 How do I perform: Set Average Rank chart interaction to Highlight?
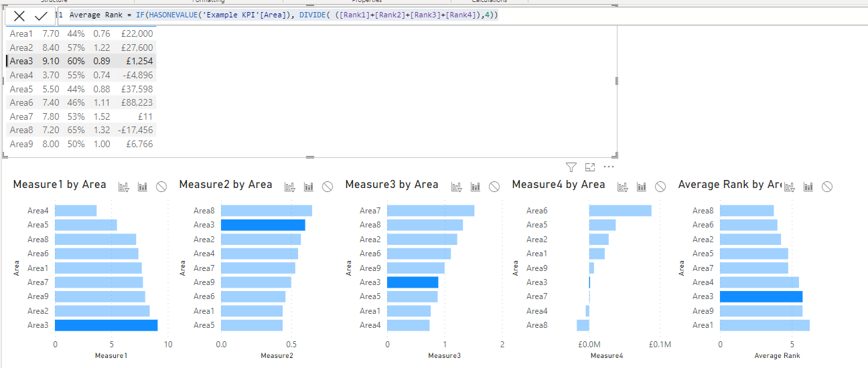(808, 187)
